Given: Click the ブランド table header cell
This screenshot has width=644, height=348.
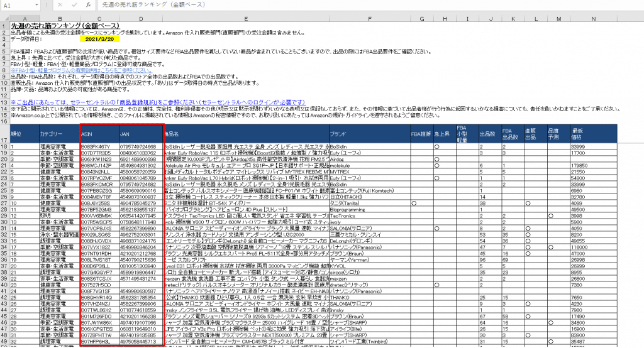Looking at the screenshot, I should [x=369, y=134].
